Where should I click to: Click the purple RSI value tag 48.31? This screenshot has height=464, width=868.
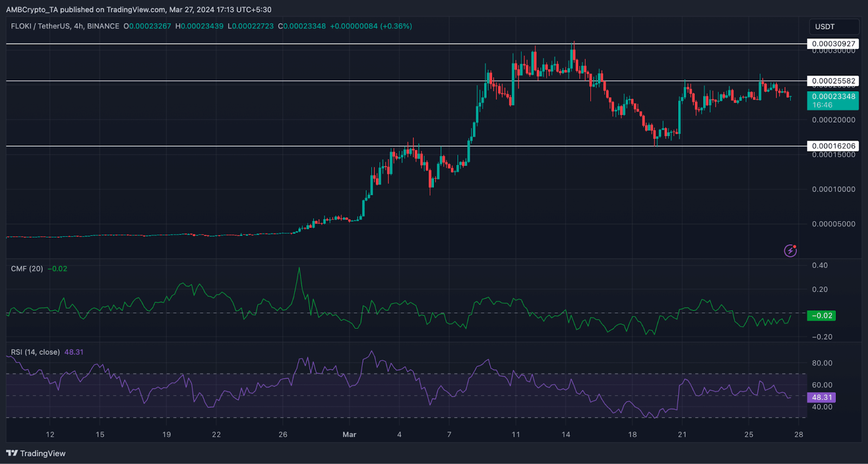[x=822, y=397]
